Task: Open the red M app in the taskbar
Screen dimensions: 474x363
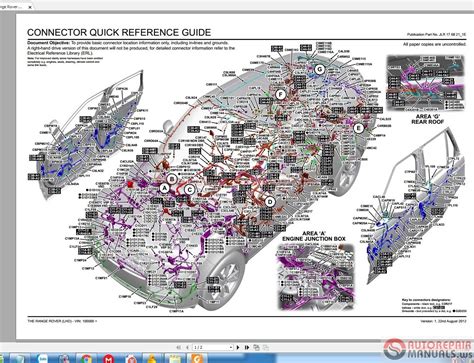Action: click(x=109, y=359)
